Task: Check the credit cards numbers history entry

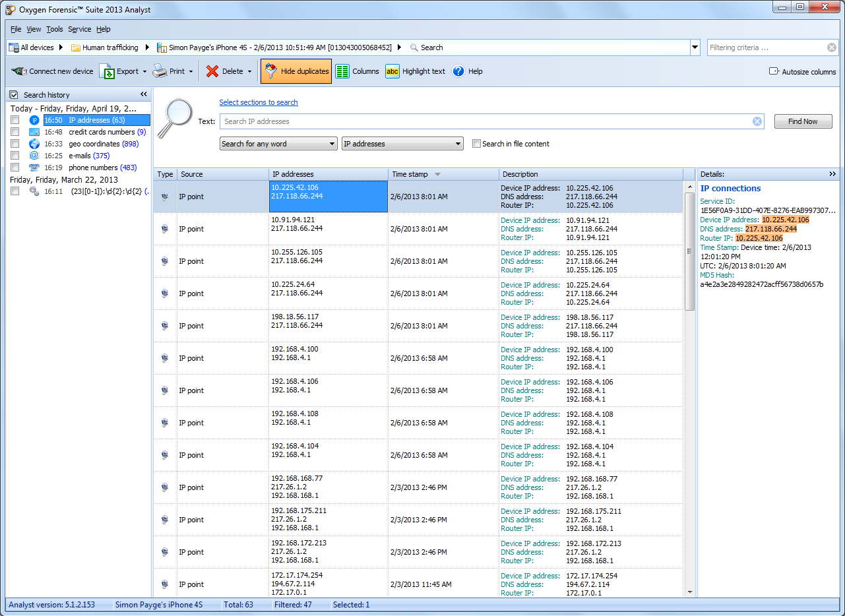Action: pyautogui.click(x=15, y=132)
